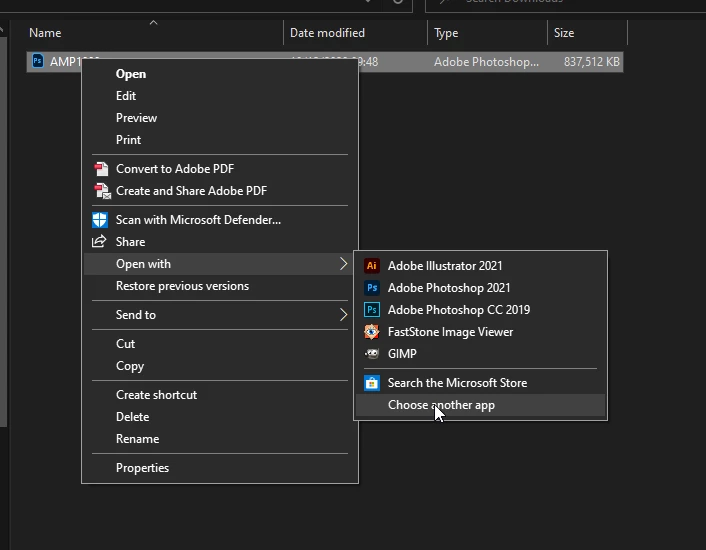Open the Open with submenu entry
The image size is (706, 550).
[x=220, y=264]
